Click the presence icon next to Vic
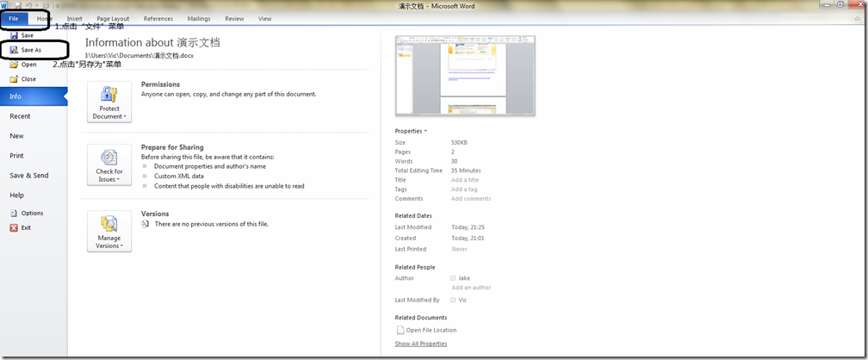 click(453, 300)
